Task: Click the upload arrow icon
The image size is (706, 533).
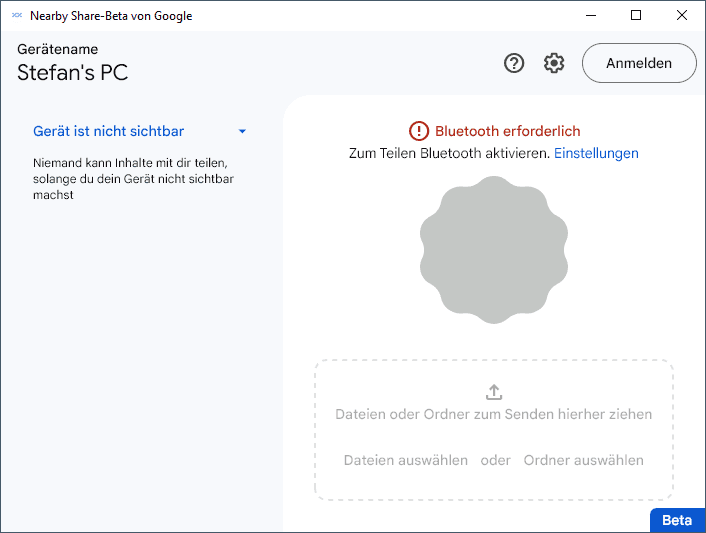Action: point(494,392)
